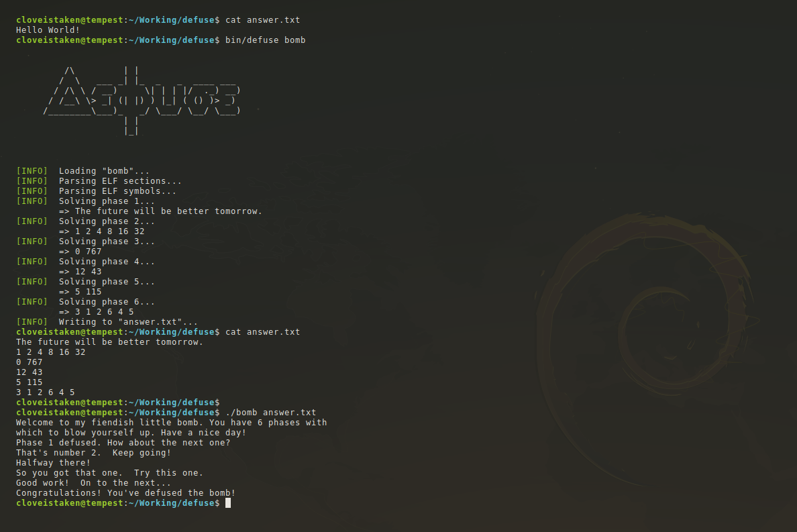Screen dimensions: 797x532
Task: Click "1 2 4 8 16 32" line without arrow
Action: coord(50,352)
